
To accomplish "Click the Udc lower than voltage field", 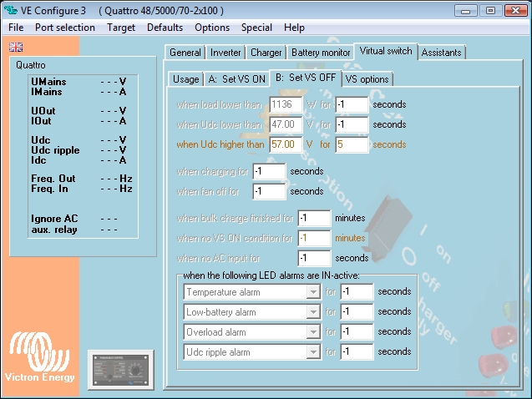I will [x=286, y=124].
